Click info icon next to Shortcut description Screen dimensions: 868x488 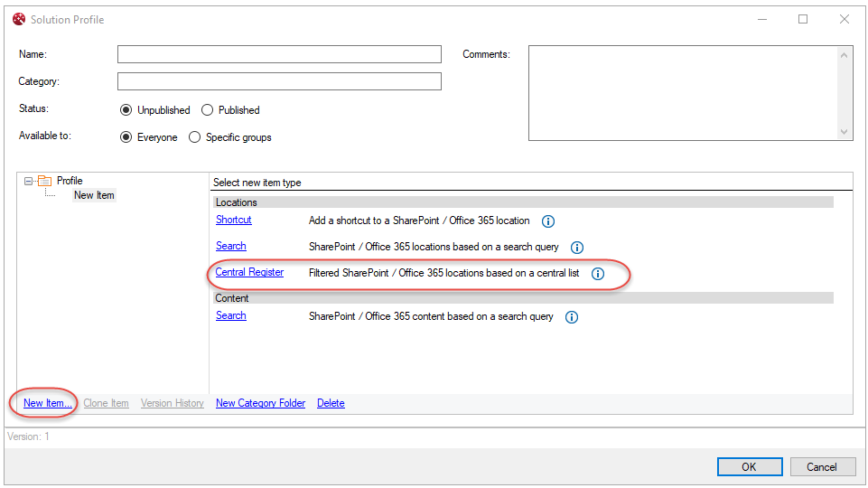pos(547,221)
